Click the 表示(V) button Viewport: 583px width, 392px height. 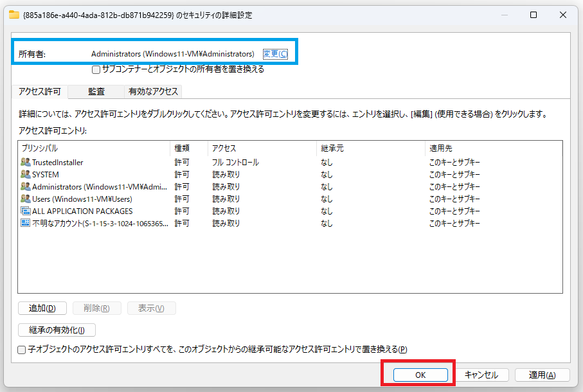(x=151, y=308)
